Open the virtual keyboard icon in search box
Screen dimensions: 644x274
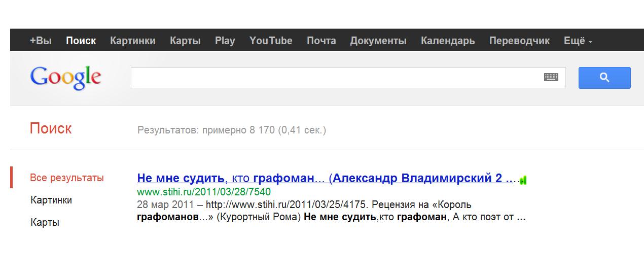point(551,77)
